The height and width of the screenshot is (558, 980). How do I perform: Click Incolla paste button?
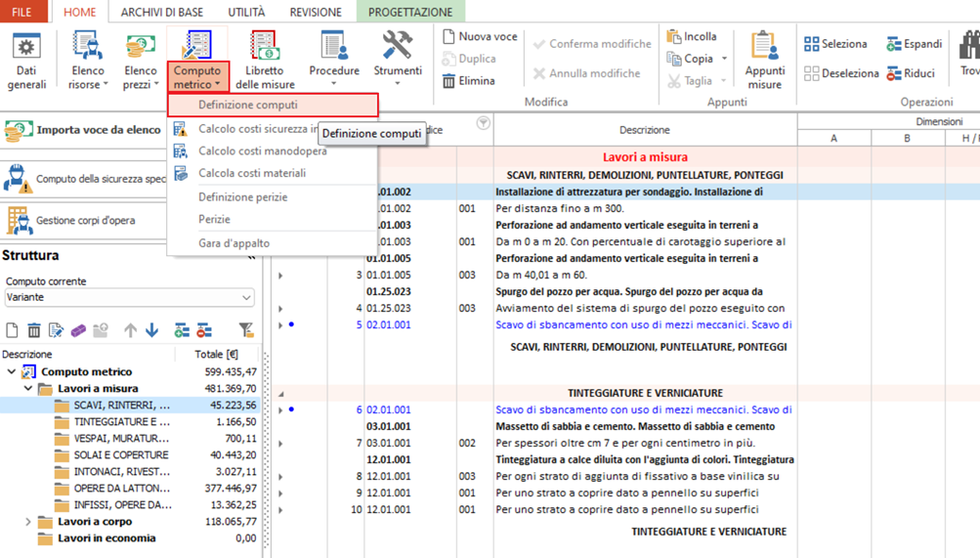click(692, 36)
